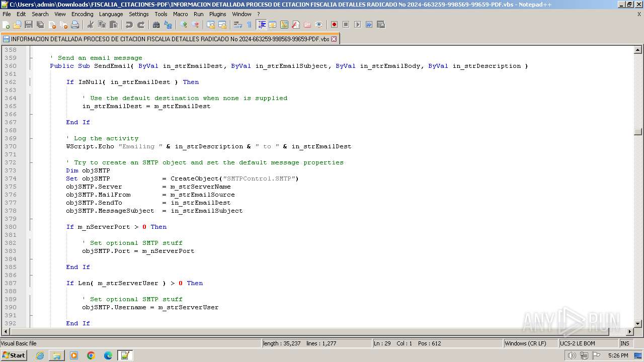Toggle Show All Characters pilcrow icon
The image size is (644, 362).
(x=249, y=25)
